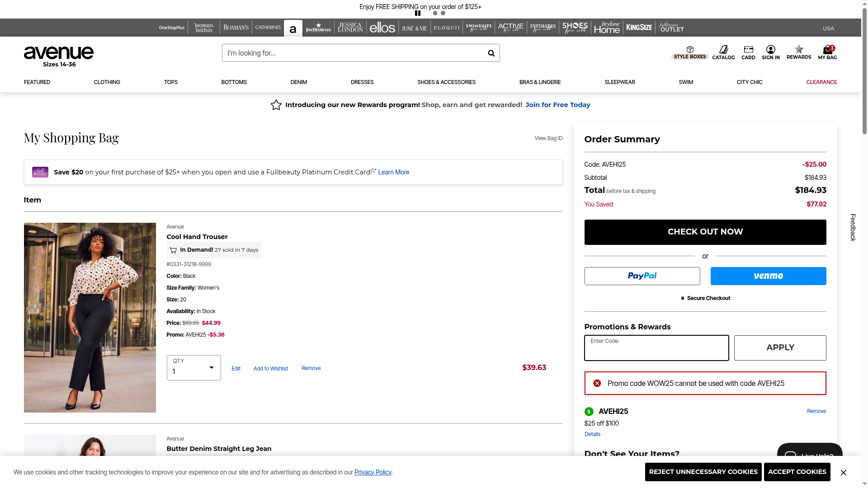Reject unnecessary cookies

click(703, 472)
